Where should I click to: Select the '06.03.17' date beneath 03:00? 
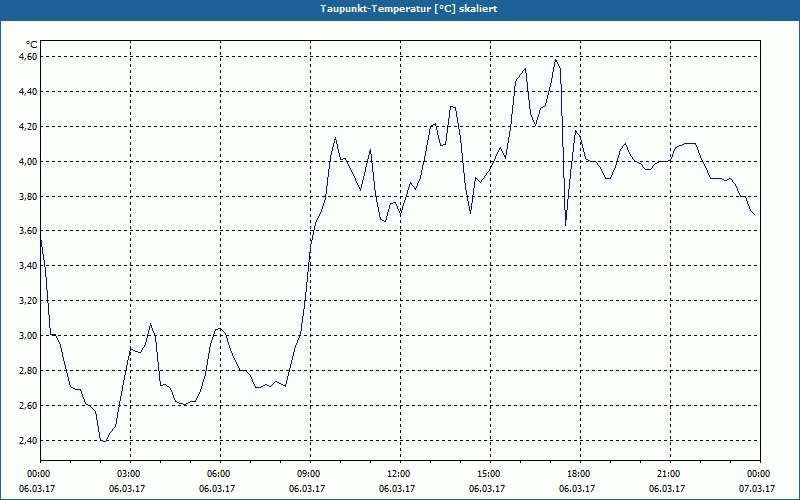(x=127, y=489)
